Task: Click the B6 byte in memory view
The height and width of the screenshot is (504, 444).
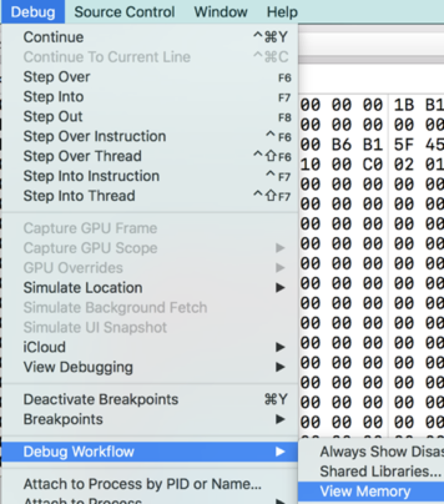Action: click(x=342, y=145)
